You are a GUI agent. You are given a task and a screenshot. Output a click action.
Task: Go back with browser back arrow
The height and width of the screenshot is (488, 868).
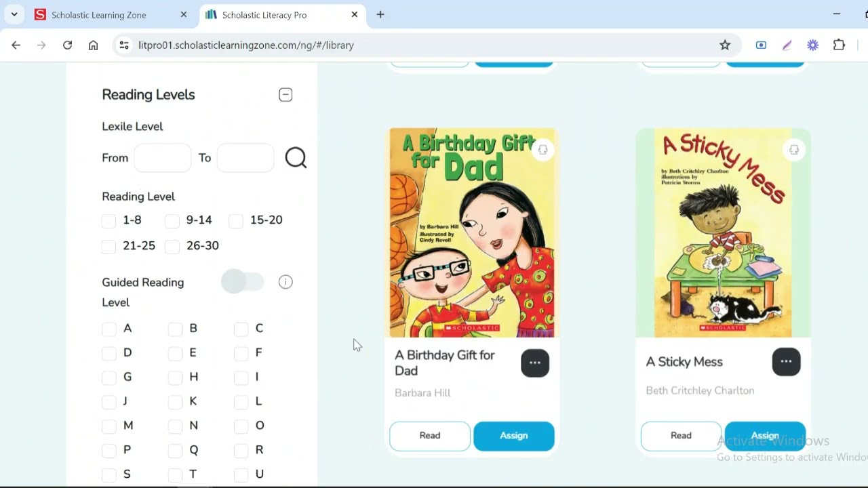[x=16, y=45]
